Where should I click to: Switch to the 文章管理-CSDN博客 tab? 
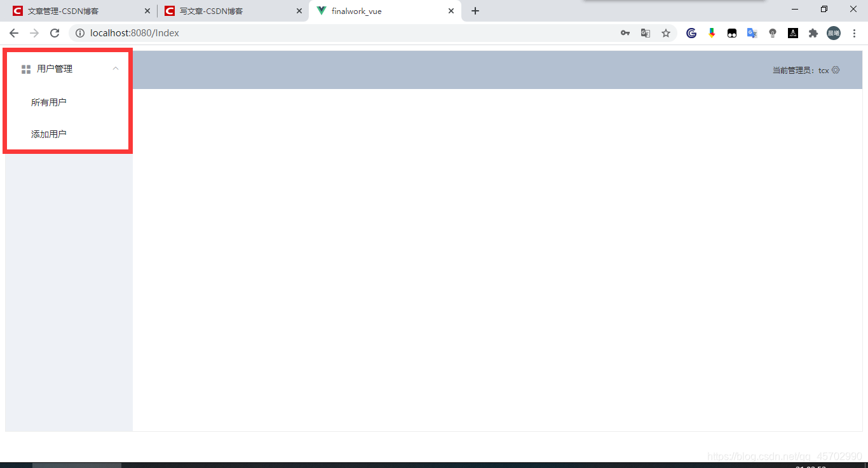click(x=81, y=11)
